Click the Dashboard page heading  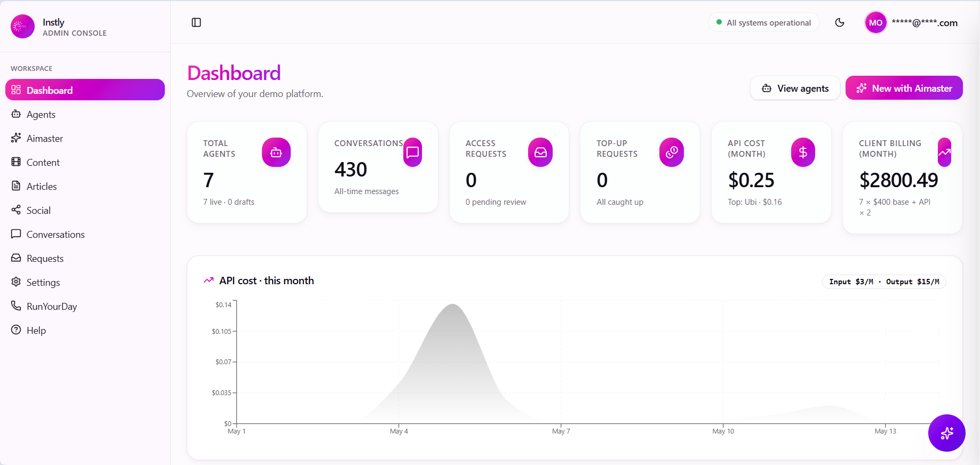pyautogui.click(x=234, y=73)
